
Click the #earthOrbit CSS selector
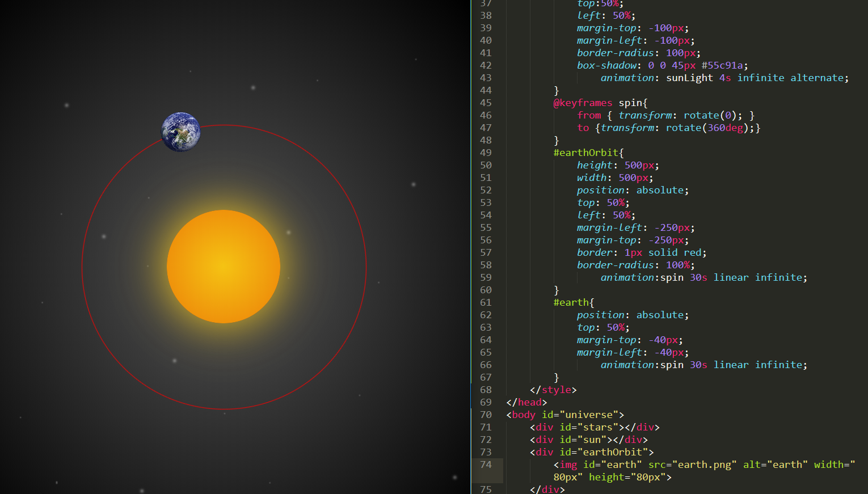tap(587, 153)
